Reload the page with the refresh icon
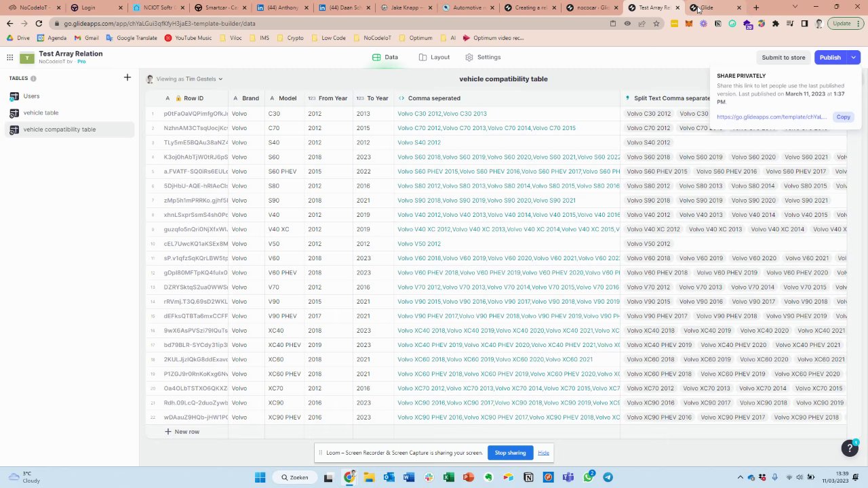The width and height of the screenshot is (868, 488). (x=39, y=24)
